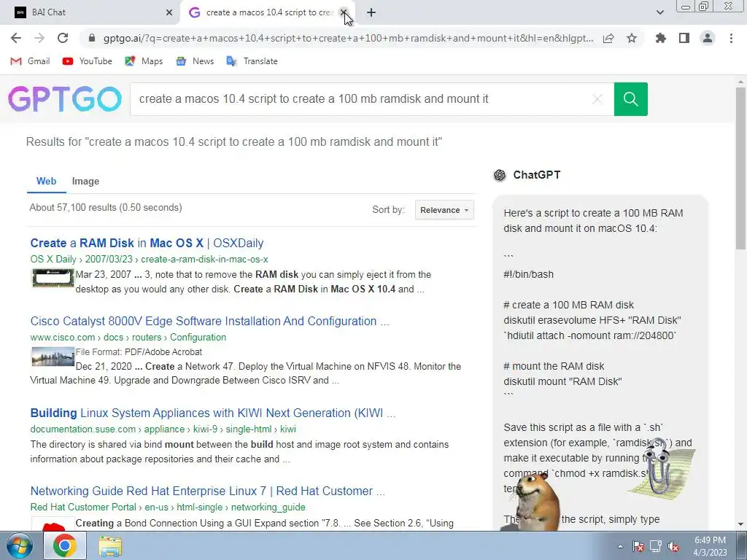Click the "About 57,100 results" text
The image size is (747, 560).
click(x=106, y=208)
